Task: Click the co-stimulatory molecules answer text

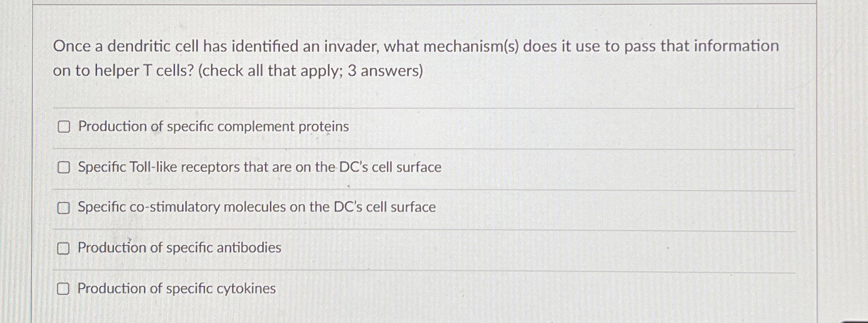Action: [x=257, y=207]
